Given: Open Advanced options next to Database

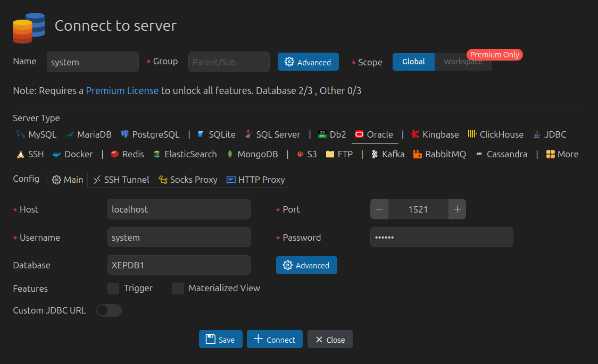Looking at the screenshot, I should tap(306, 265).
